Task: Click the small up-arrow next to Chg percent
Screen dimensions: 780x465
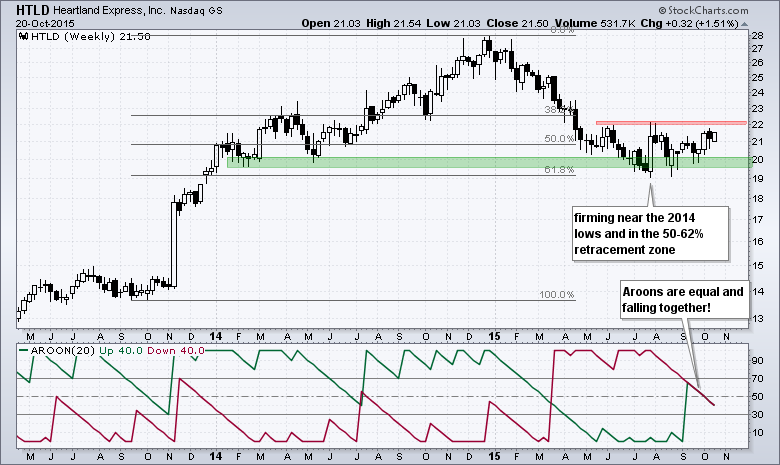Action: tap(744, 24)
